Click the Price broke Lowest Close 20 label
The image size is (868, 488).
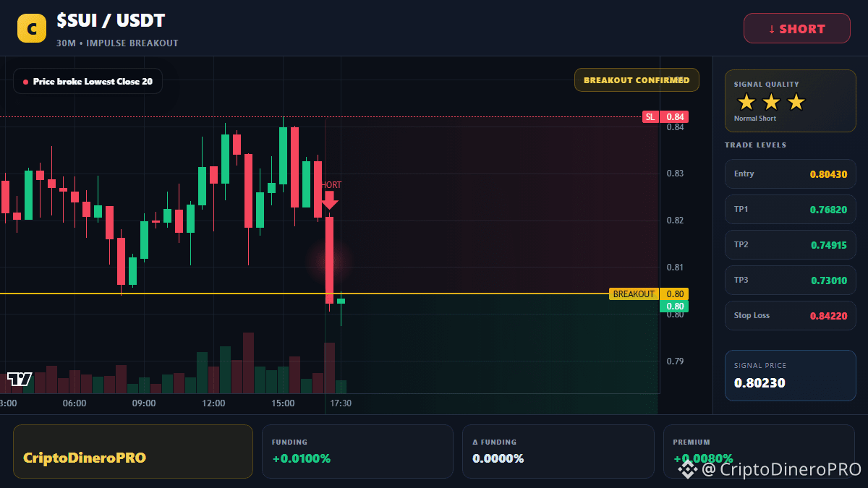pyautogui.click(x=88, y=82)
